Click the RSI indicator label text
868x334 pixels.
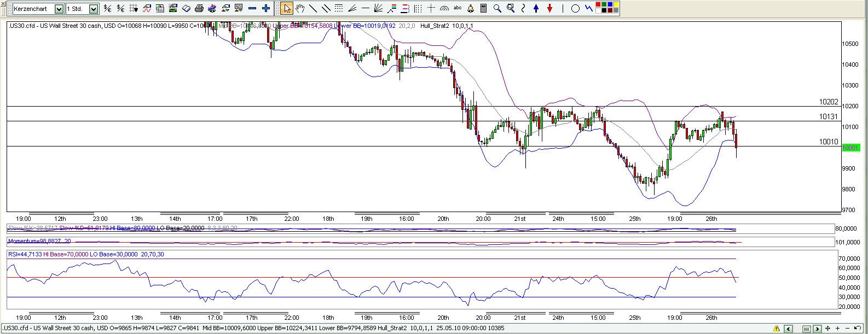(x=86, y=254)
